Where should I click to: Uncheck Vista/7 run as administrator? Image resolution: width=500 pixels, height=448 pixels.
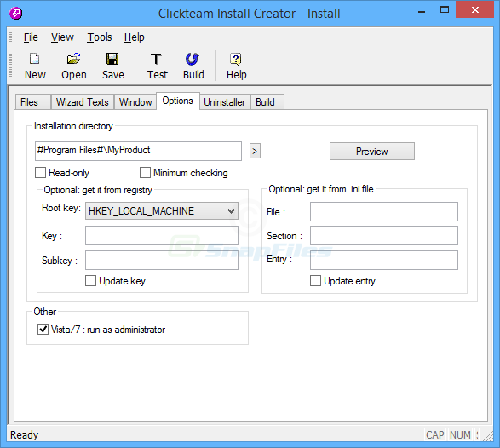pos(43,329)
